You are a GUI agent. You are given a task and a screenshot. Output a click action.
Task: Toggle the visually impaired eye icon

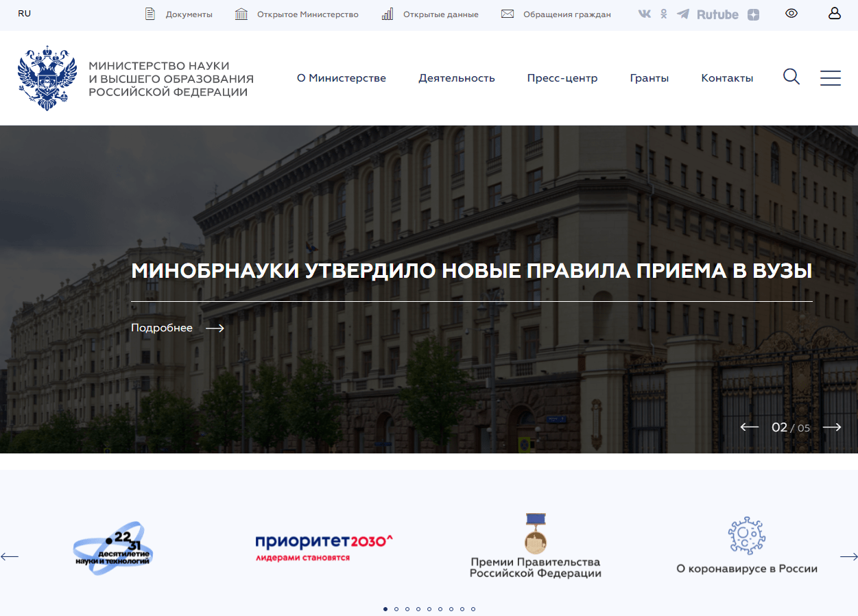coord(791,13)
